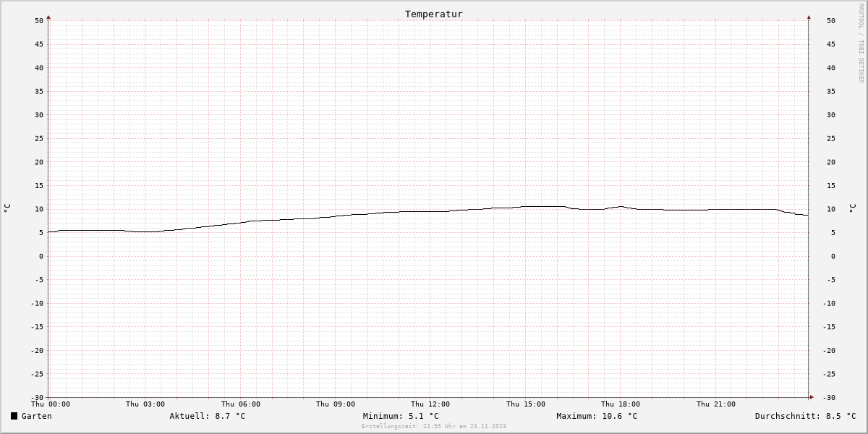
Task: Click the "Durchschnitt: 8.5 °C" value
Action: click(x=806, y=416)
